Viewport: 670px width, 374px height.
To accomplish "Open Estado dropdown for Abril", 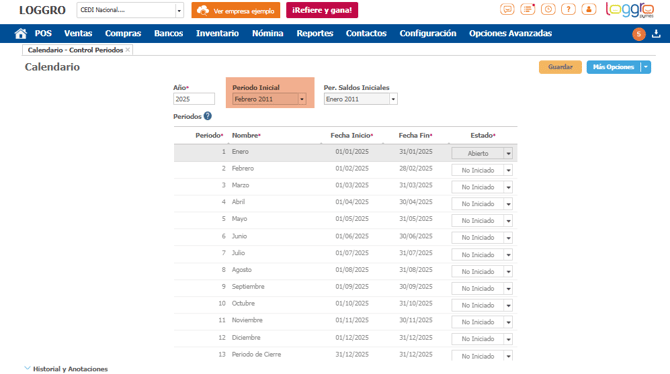I will point(508,204).
